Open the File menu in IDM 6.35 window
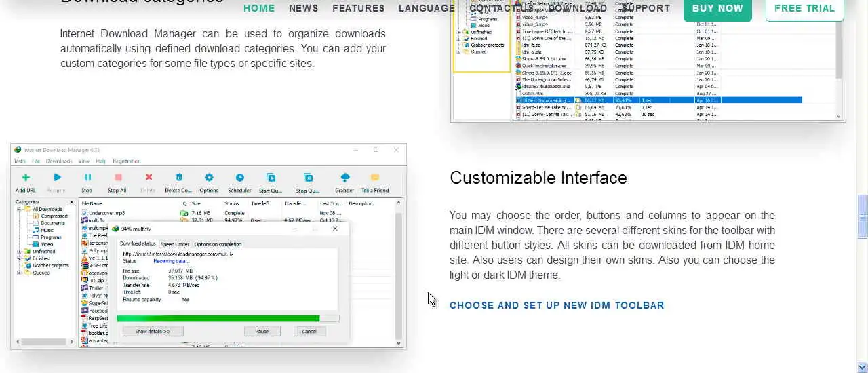 (35, 161)
